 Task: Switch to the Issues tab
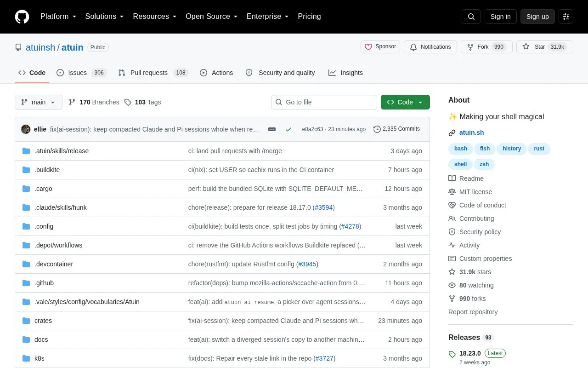[x=81, y=73]
